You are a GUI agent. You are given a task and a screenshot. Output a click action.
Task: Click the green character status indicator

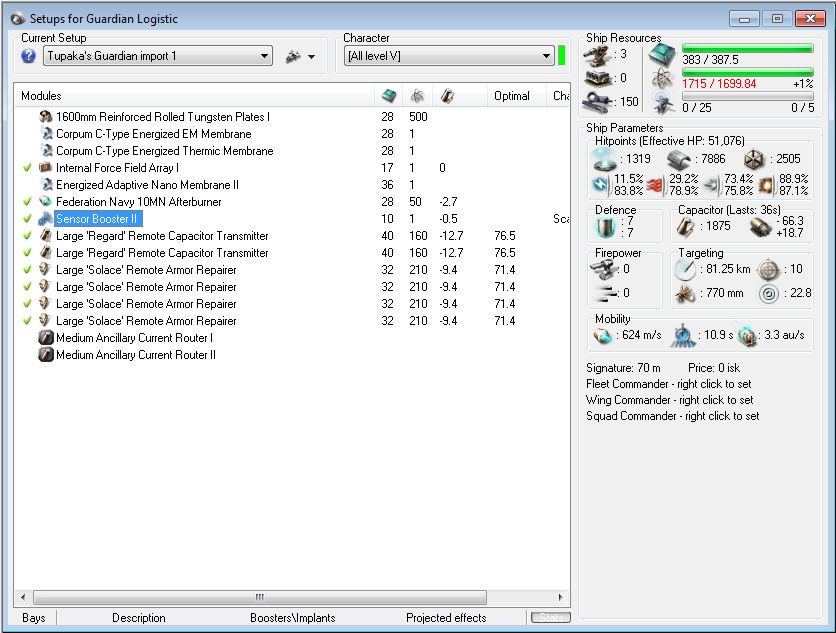tap(561, 56)
